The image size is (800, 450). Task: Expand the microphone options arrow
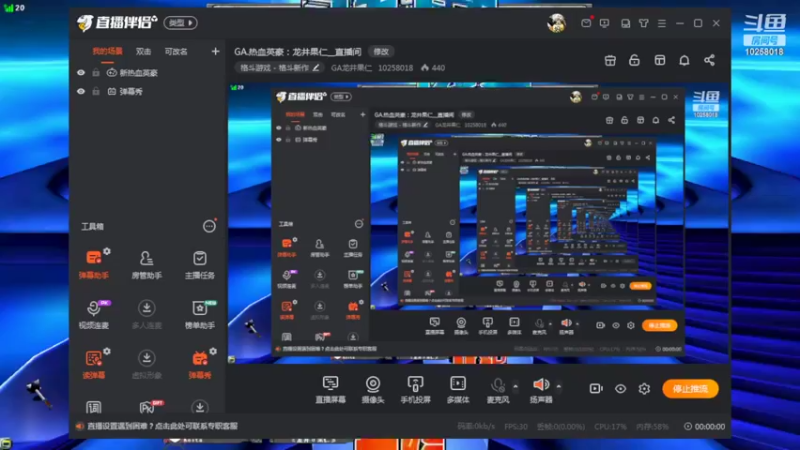point(515,386)
